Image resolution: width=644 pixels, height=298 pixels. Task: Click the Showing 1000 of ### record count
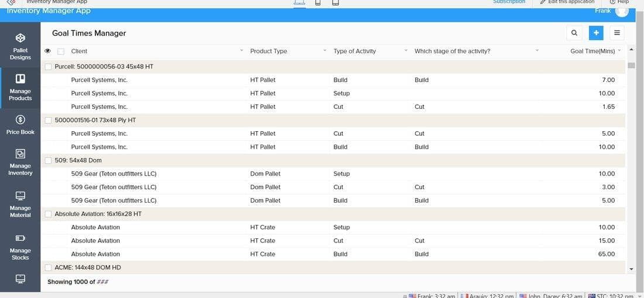[78, 282]
